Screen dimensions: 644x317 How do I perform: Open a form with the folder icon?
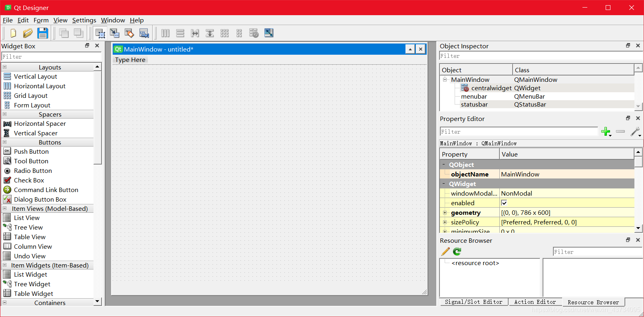28,33
